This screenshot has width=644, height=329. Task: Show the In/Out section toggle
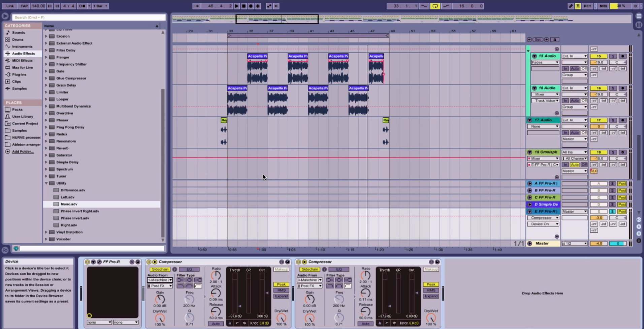(639, 220)
